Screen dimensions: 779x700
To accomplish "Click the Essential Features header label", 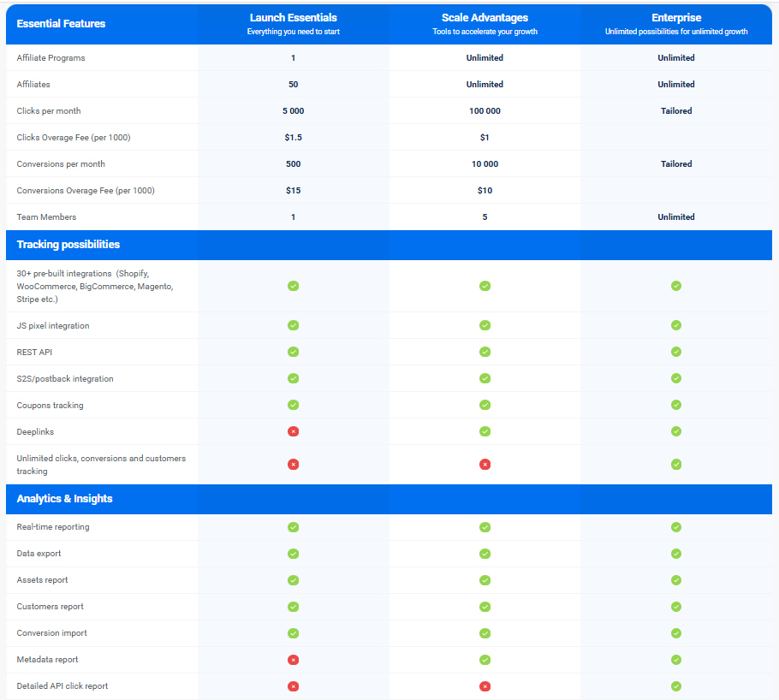I will [61, 24].
